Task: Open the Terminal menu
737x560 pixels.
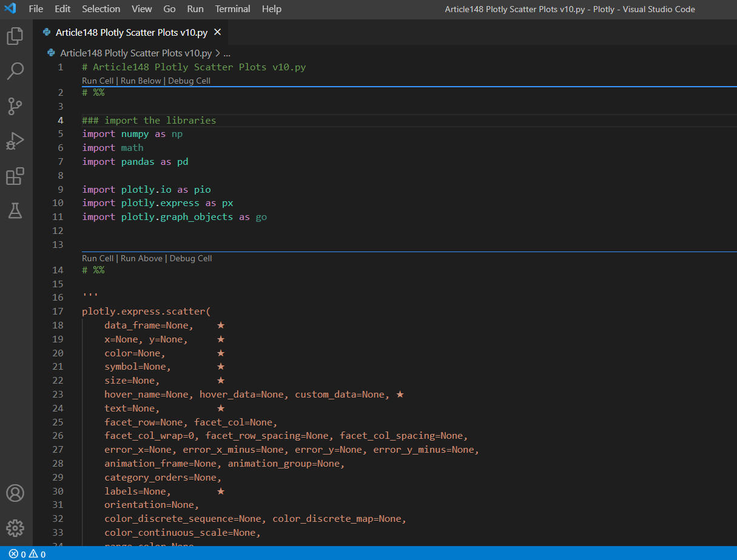Action: [x=233, y=9]
